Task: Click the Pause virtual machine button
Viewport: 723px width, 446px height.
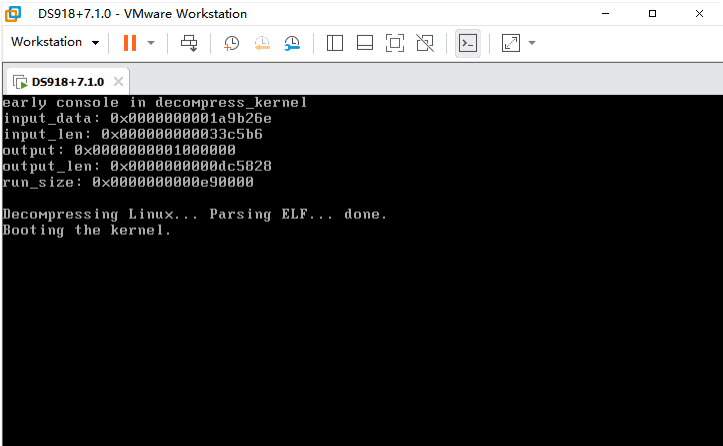Action: (130, 43)
